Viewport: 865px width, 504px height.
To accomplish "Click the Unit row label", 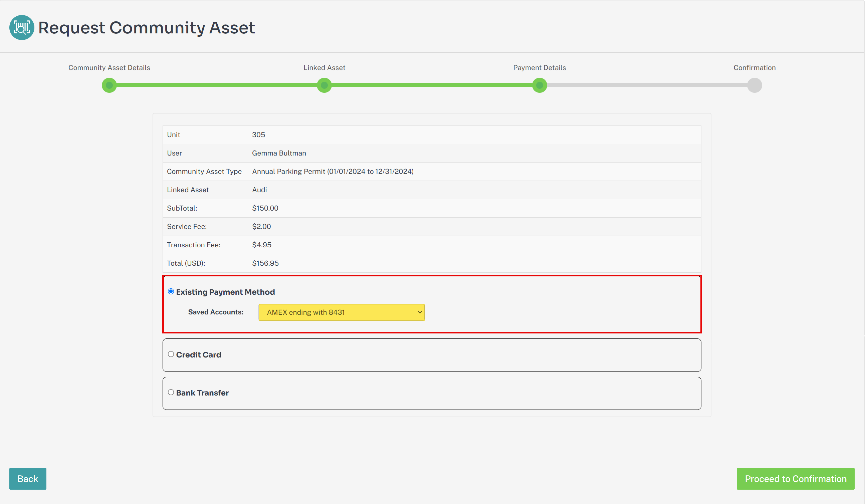I will [x=173, y=135].
